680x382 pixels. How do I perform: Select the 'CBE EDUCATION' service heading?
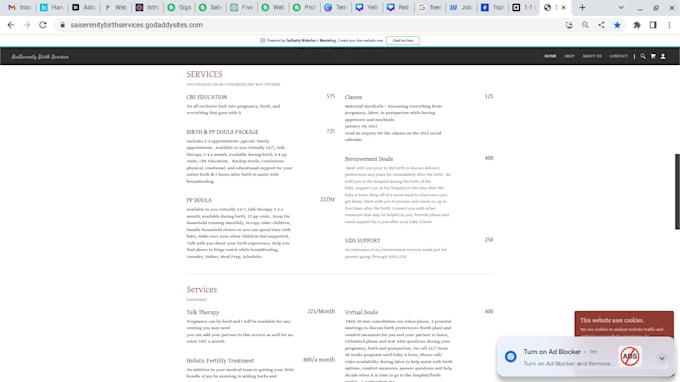point(207,97)
